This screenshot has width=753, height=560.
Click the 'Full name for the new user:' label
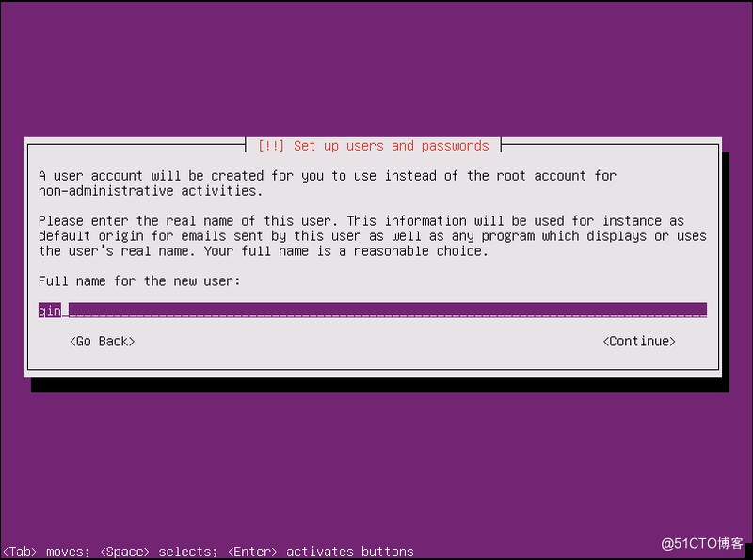tap(139, 281)
